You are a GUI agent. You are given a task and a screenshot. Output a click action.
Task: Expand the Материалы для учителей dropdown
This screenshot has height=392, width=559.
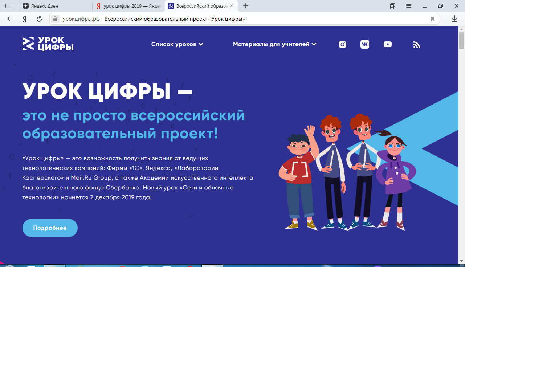tap(274, 44)
